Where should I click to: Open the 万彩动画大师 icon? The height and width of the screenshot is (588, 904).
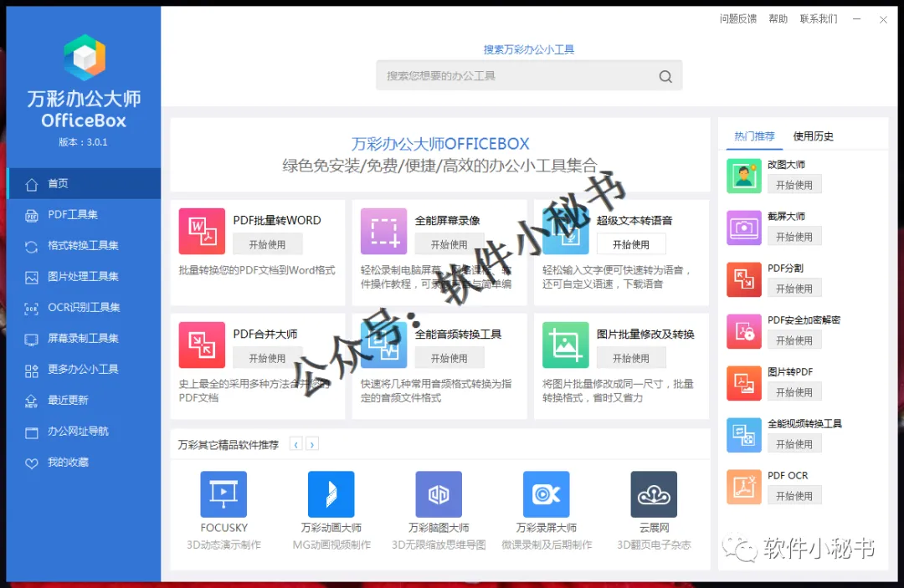pyautogui.click(x=331, y=494)
